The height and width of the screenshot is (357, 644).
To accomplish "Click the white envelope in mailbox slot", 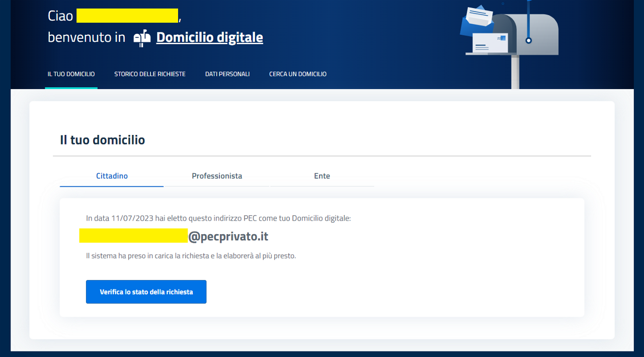I will click(490, 44).
